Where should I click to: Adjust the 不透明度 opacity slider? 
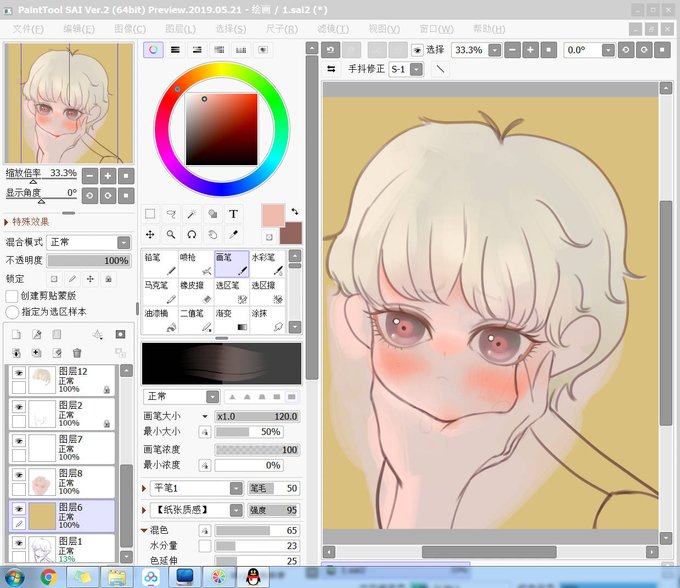(89, 261)
